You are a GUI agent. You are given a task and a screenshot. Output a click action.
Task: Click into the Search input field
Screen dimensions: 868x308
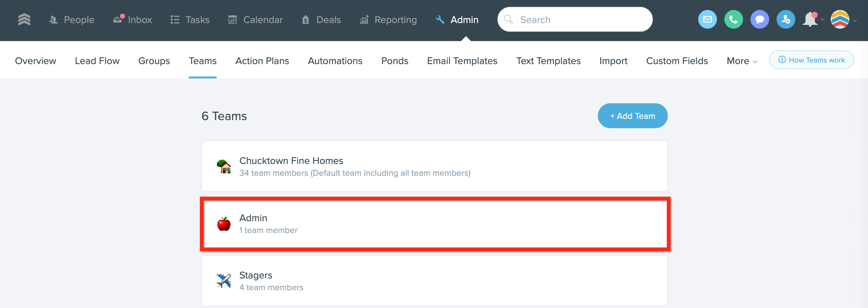579,20
